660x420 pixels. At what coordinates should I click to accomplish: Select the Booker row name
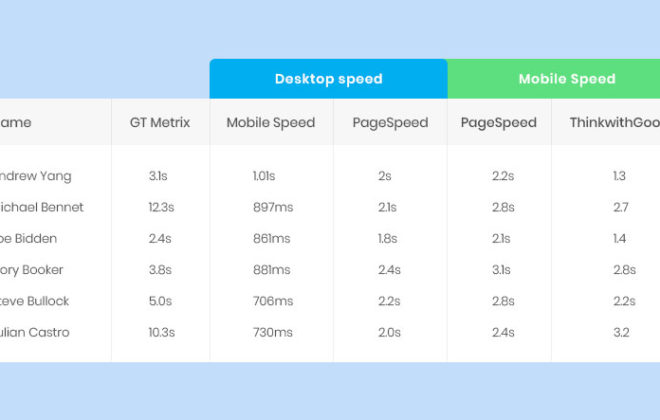tap(32, 270)
